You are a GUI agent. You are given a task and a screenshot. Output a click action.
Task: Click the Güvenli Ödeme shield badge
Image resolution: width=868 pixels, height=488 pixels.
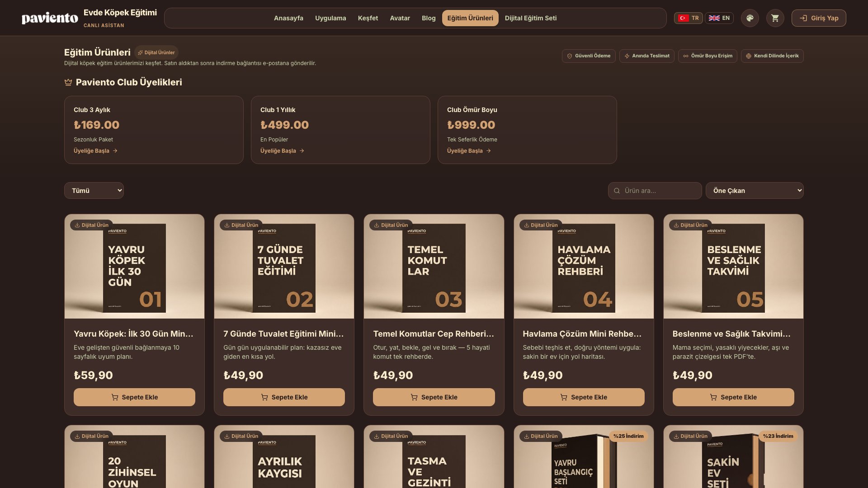(589, 56)
